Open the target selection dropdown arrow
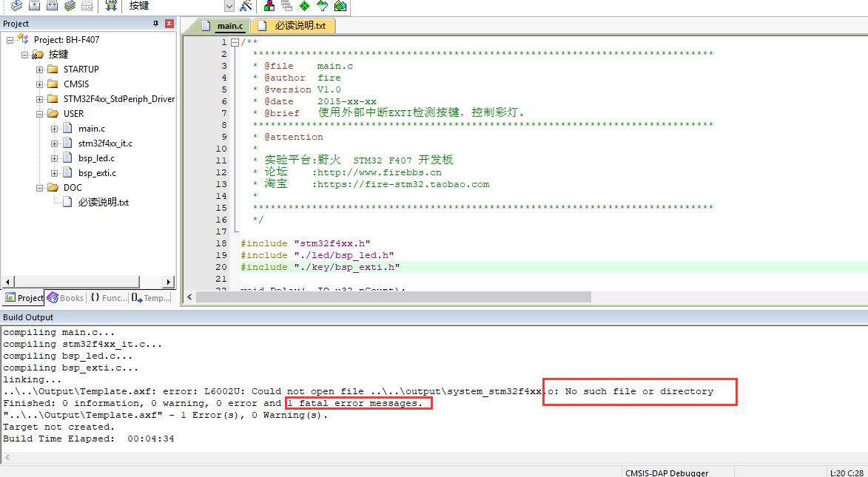The image size is (868, 477). 229,6
